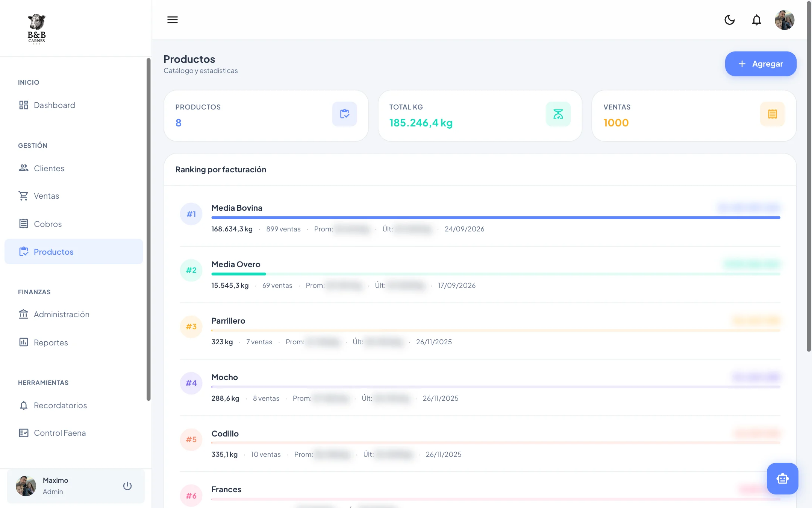812x508 pixels.
Task: Open Clientes in sidebar
Action: click(74, 168)
